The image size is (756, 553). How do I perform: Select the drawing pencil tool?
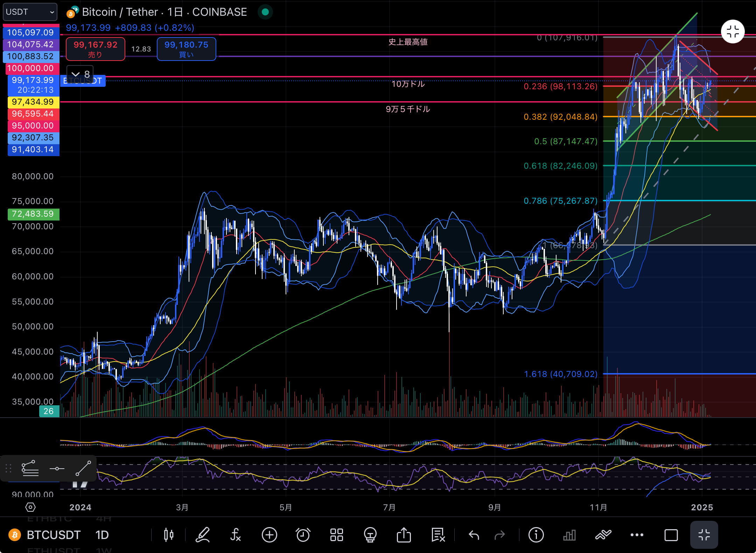click(202, 535)
